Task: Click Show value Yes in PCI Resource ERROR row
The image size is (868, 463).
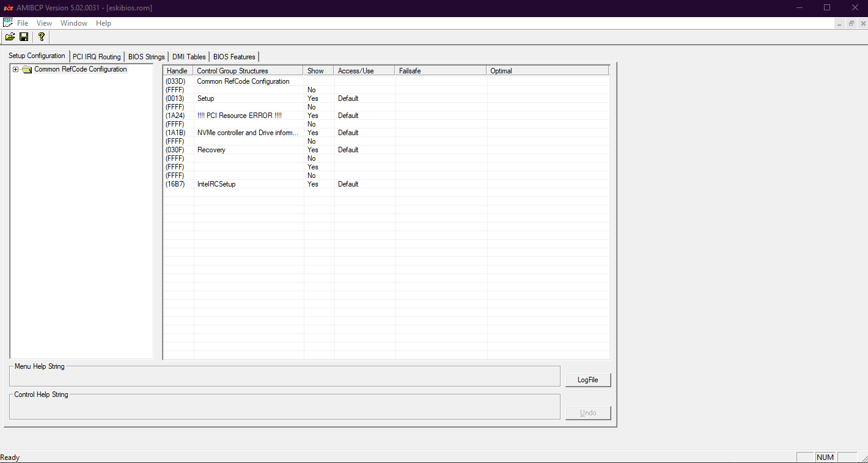Action: point(313,116)
